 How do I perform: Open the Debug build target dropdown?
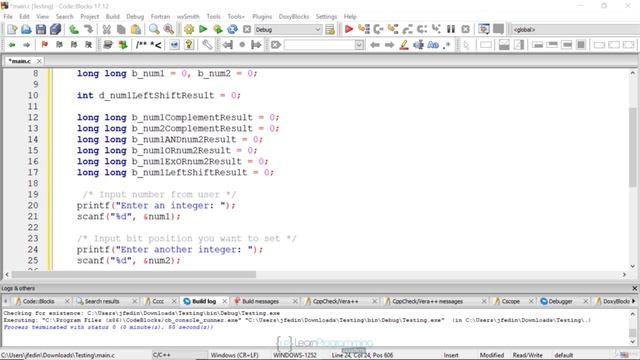288,29
